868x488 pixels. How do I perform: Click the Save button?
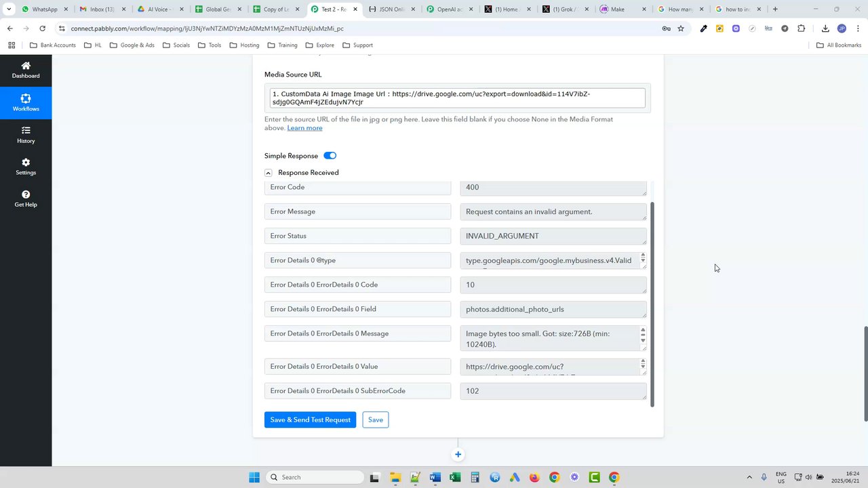tap(375, 420)
